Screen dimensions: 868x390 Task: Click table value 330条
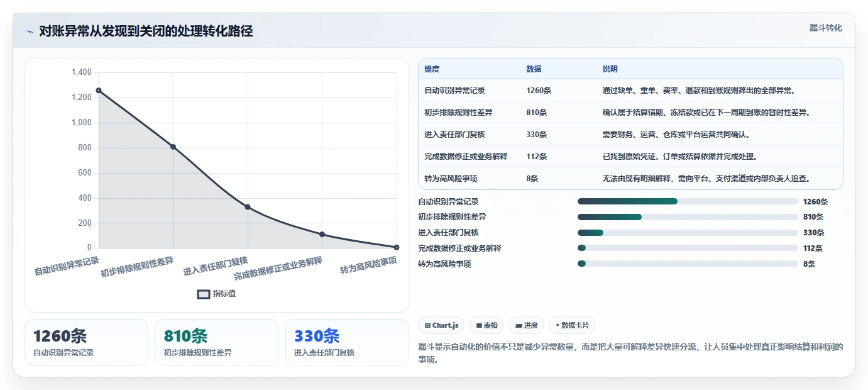(536, 135)
